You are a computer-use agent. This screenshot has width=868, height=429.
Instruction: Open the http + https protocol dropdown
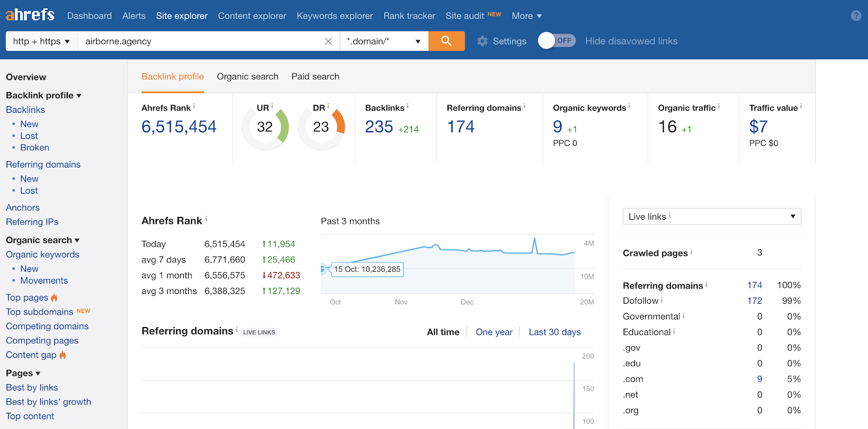click(42, 41)
